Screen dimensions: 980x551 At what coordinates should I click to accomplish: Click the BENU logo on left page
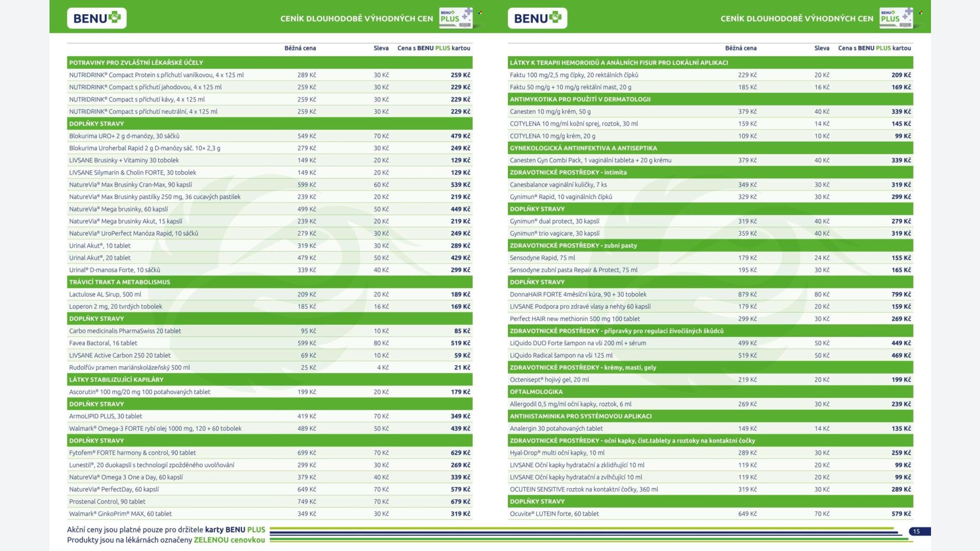(96, 18)
